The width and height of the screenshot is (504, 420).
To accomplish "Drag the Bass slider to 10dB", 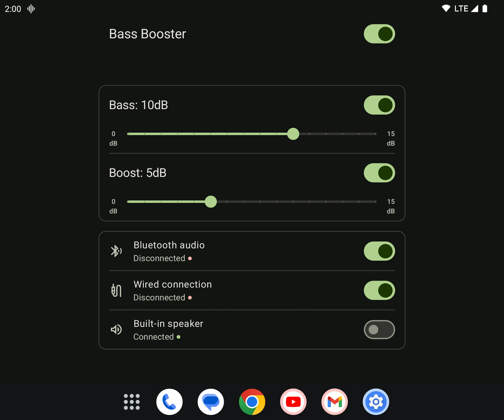I will pos(294,134).
